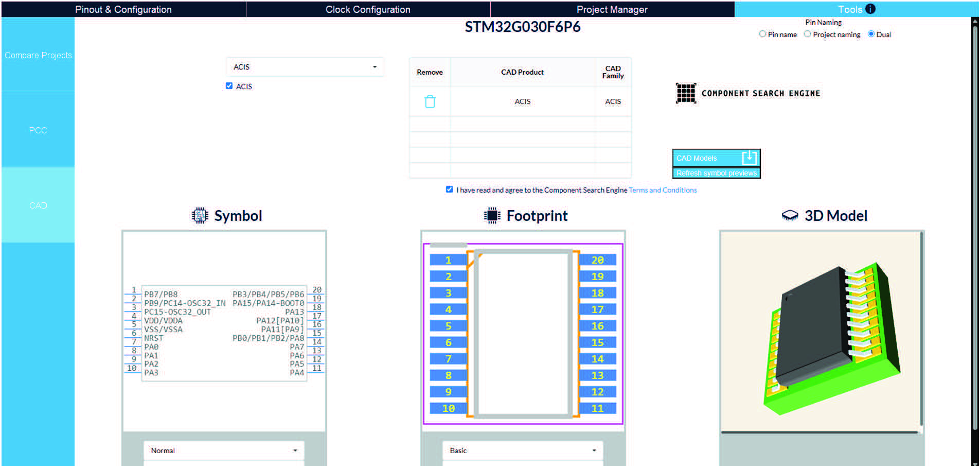
Task: Click footprint pad number 10
Action: pos(448,408)
